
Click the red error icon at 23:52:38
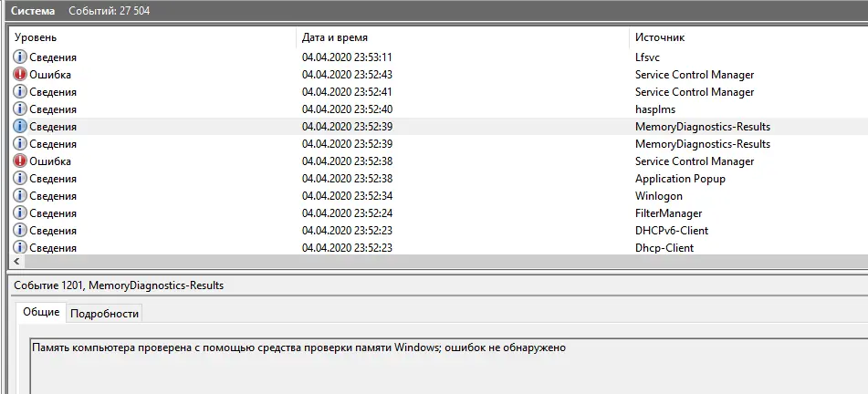(x=20, y=161)
